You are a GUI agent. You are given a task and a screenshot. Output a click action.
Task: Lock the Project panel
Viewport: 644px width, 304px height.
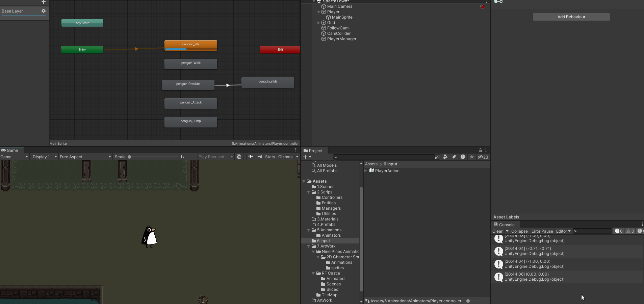[480, 150]
